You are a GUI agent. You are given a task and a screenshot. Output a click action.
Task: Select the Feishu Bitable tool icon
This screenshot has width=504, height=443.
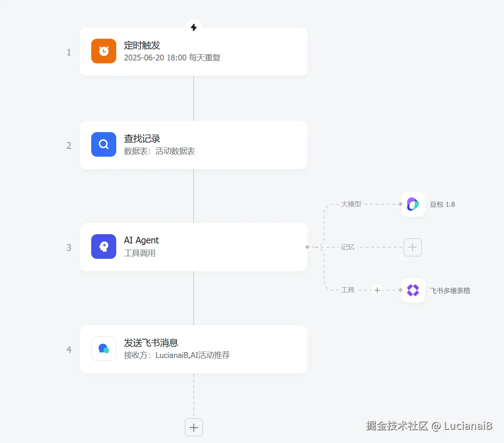[x=413, y=290]
